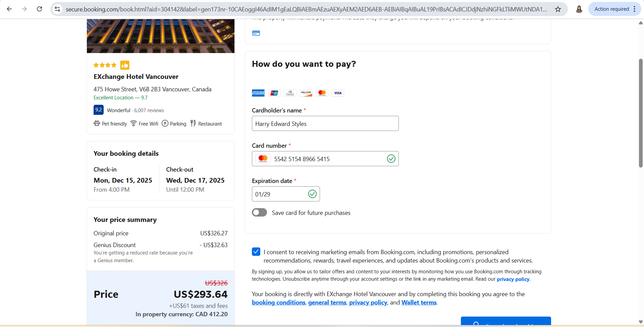Edit the Expiration date field
Screen dimensions: 644x327
(286, 194)
